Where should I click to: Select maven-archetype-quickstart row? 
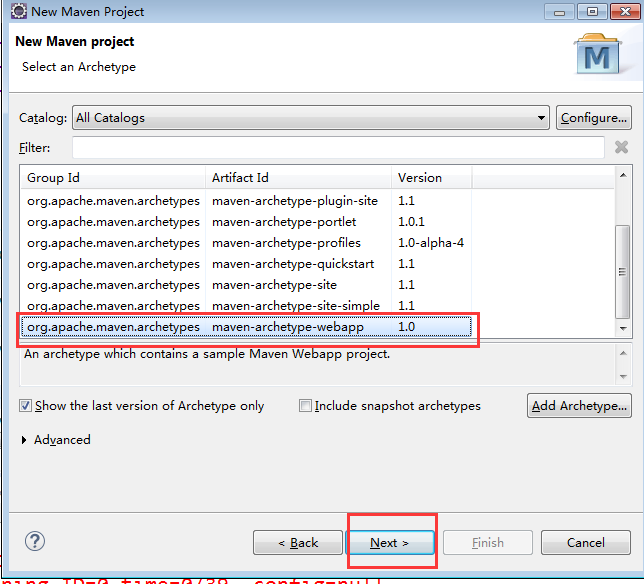(246, 264)
